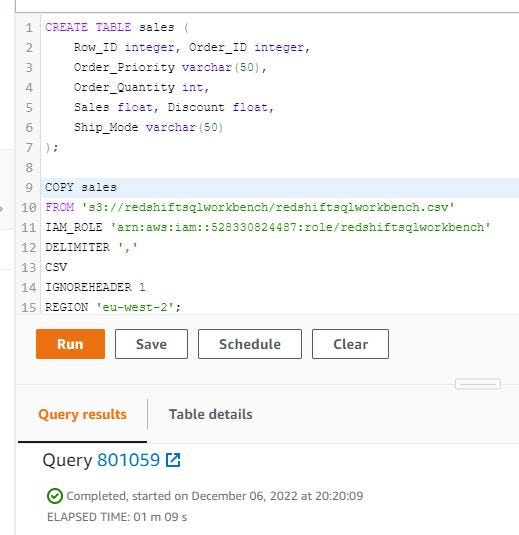Clear the query editor
The image size is (519, 535).
(x=350, y=344)
